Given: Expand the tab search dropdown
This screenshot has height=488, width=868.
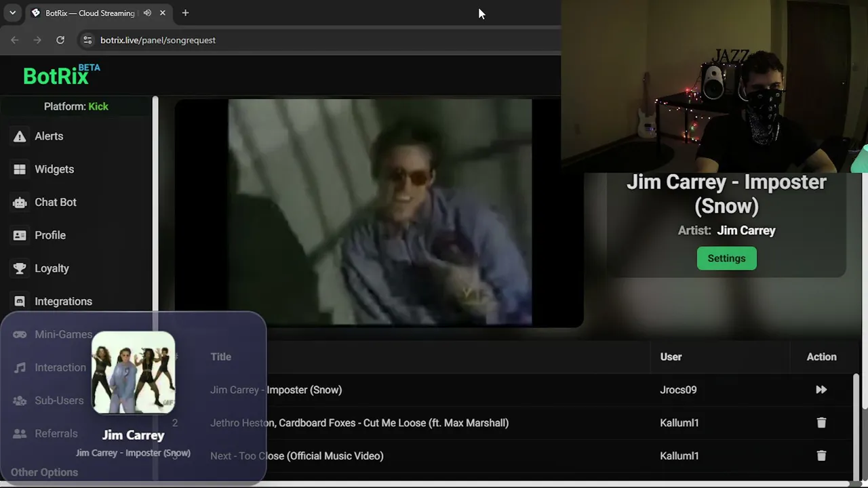Looking at the screenshot, I should tap(12, 13).
